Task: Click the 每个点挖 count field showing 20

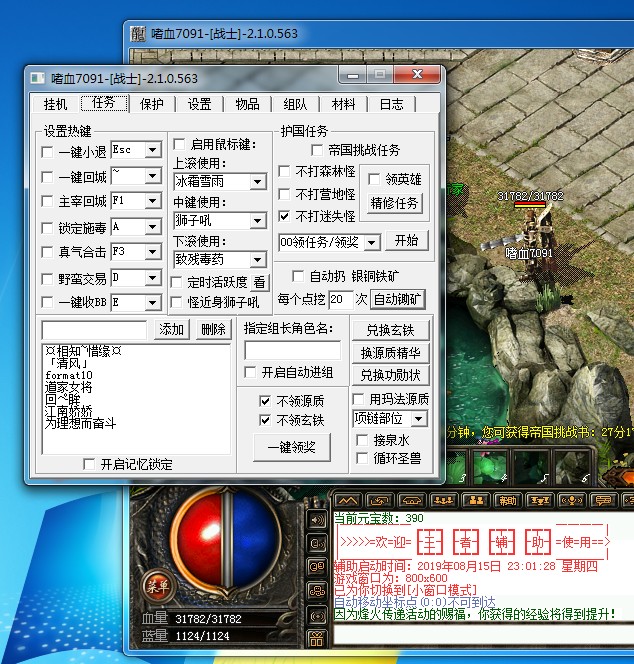Action: 341,299
